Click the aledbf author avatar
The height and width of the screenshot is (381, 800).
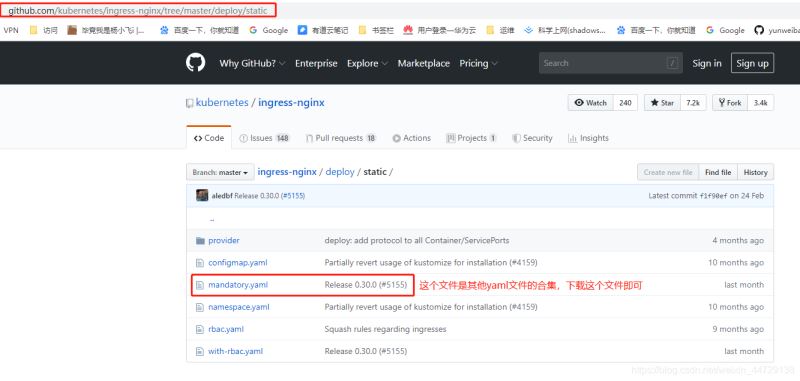202,195
